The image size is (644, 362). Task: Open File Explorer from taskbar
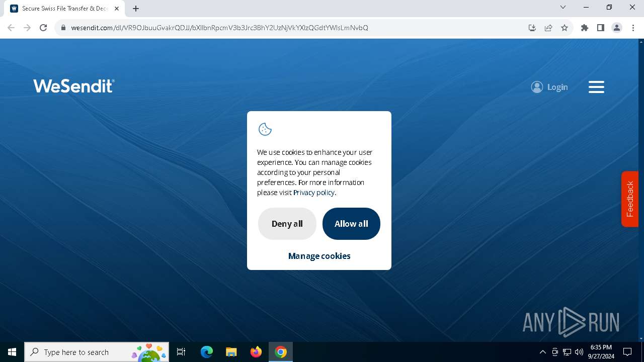pyautogui.click(x=231, y=352)
